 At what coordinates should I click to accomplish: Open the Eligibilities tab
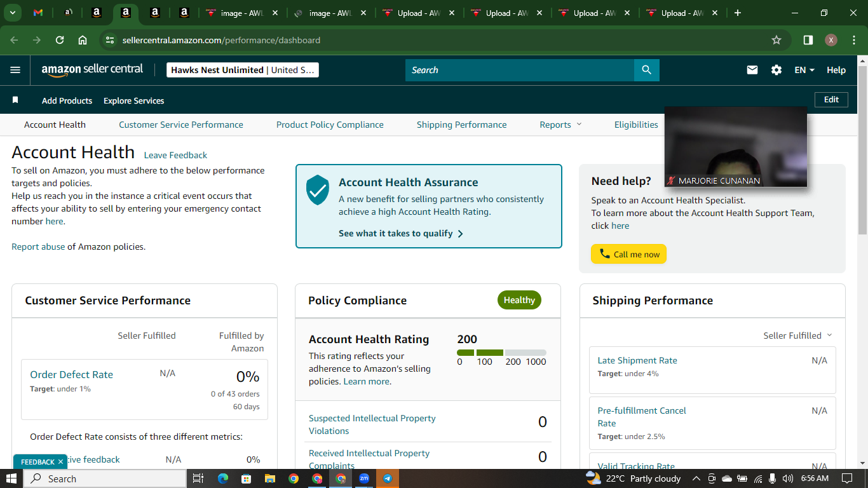coord(636,125)
